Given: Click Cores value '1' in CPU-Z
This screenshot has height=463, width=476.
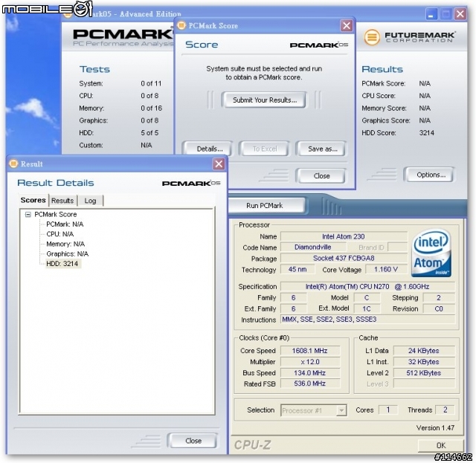Looking at the screenshot, I should [x=387, y=410].
